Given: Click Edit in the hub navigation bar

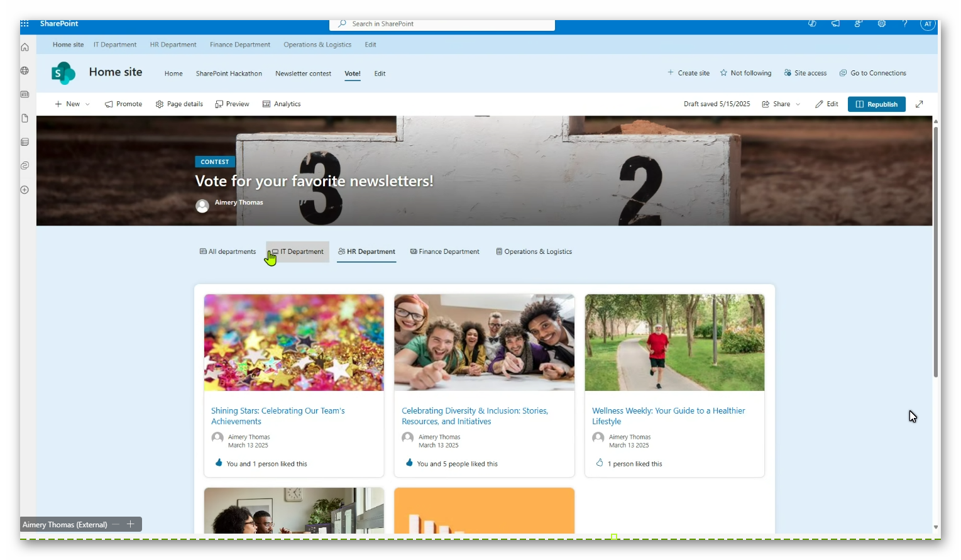Looking at the screenshot, I should [370, 45].
